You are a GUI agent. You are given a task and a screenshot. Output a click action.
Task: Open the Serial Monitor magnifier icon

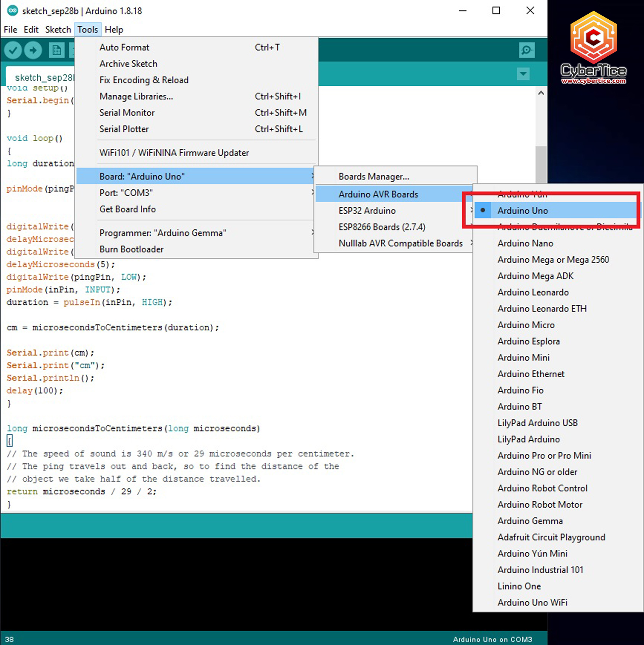coord(527,50)
